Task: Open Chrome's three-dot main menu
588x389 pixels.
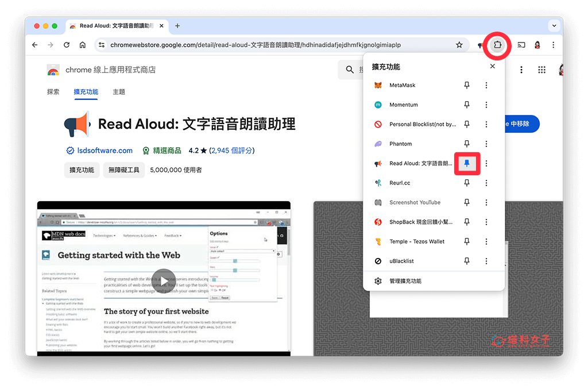Action: pyautogui.click(x=553, y=45)
